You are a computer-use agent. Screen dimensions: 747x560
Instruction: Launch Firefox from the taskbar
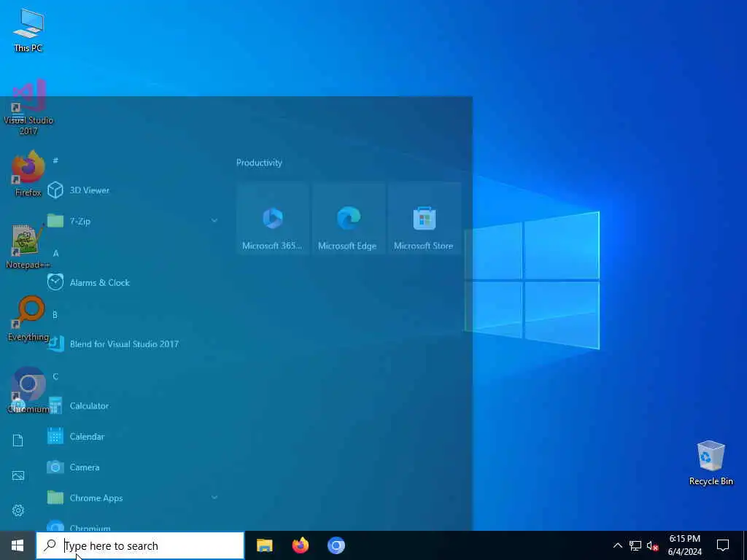click(300, 545)
